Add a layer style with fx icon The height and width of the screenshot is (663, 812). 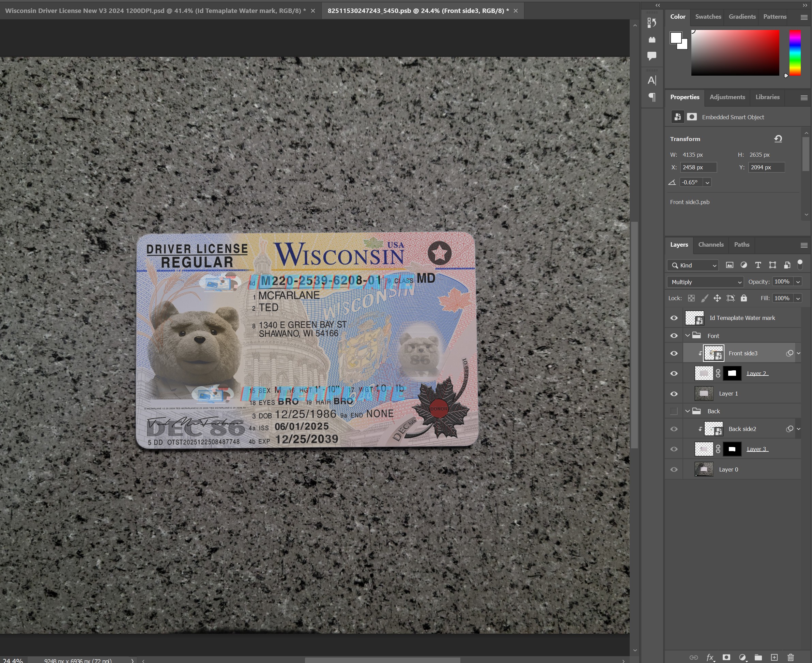710,657
